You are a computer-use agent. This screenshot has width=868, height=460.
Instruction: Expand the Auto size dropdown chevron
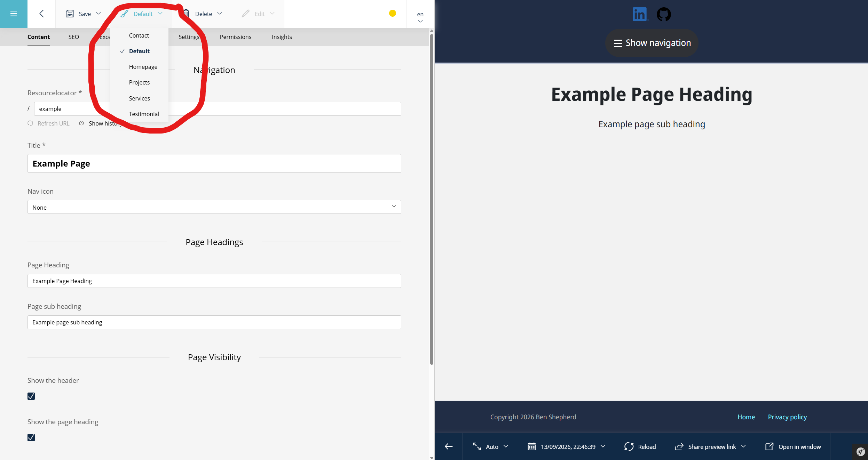(506, 446)
